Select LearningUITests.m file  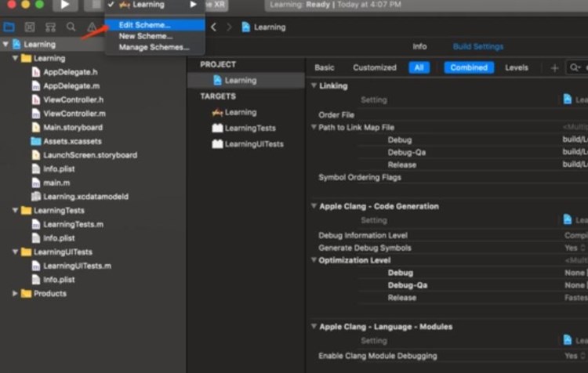point(77,266)
